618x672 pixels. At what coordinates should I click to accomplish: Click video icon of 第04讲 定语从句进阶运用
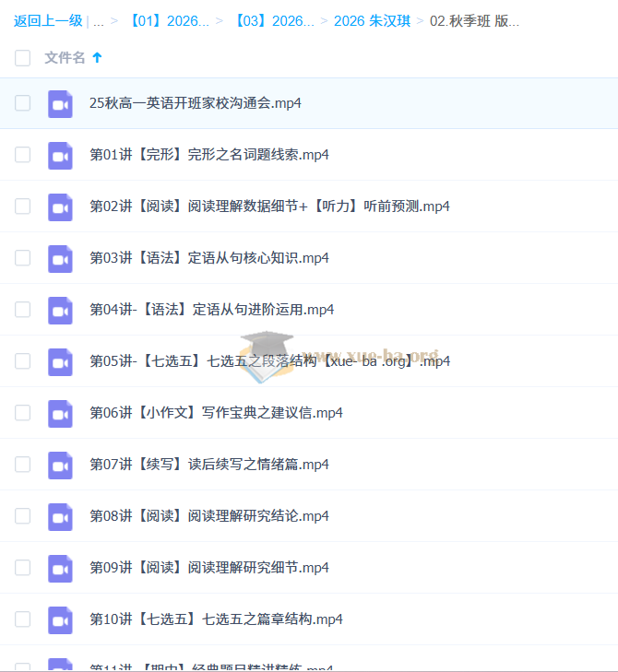pos(60,310)
